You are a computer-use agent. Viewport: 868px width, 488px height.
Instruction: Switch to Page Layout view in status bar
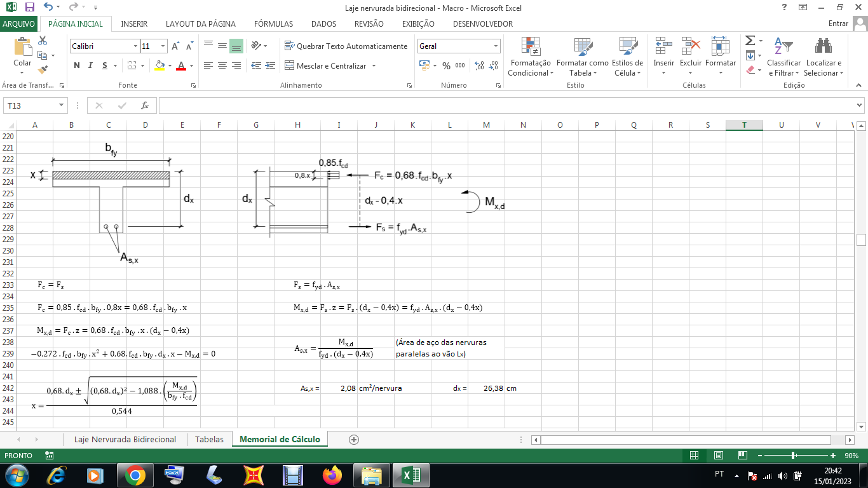[x=718, y=456]
